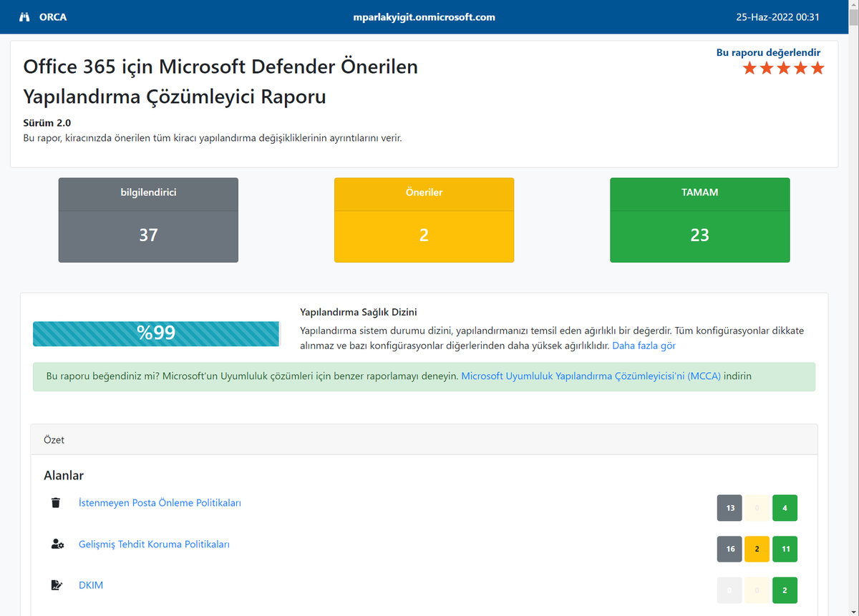Viewport: 859px width, 616px height.
Task: Rate the report with the second star
Action: pos(767,68)
